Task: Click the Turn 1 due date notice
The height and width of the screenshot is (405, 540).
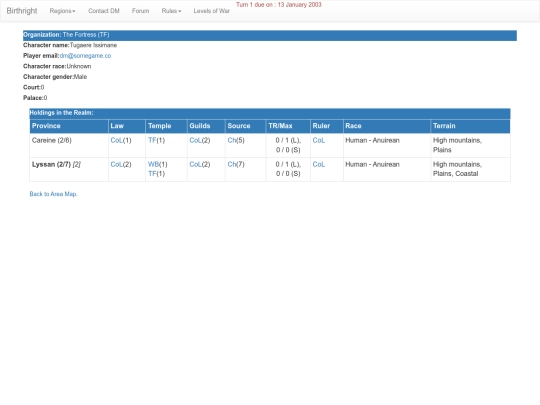Action: pyautogui.click(x=279, y=5)
